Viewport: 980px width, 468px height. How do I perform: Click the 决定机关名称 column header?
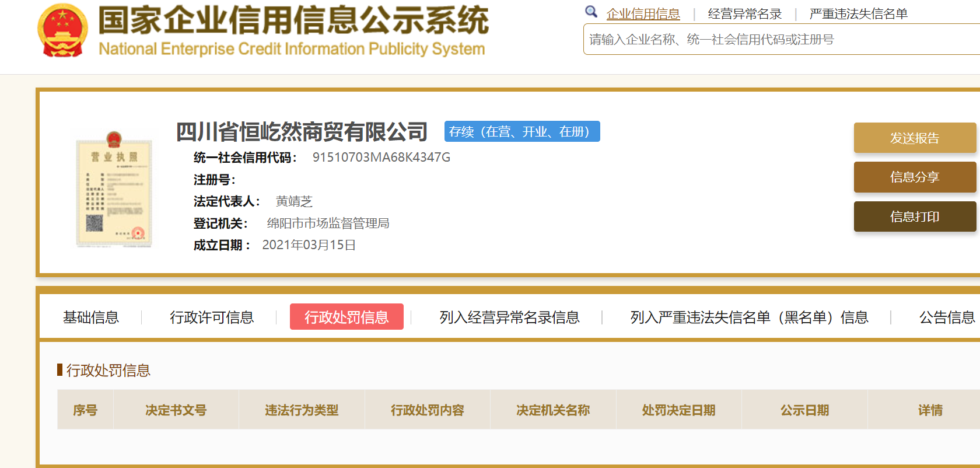click(553, 410)
